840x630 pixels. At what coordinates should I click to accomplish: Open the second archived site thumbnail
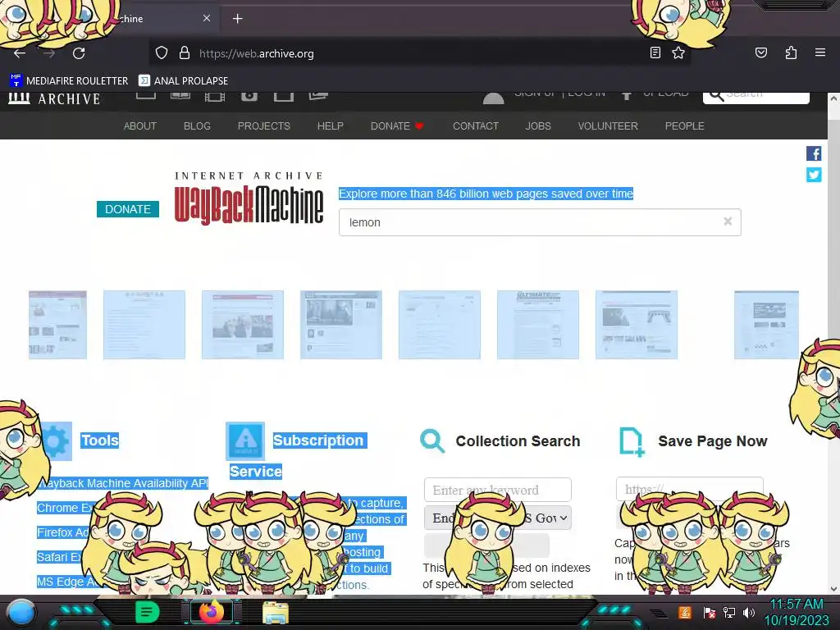(x=144, y=325)
